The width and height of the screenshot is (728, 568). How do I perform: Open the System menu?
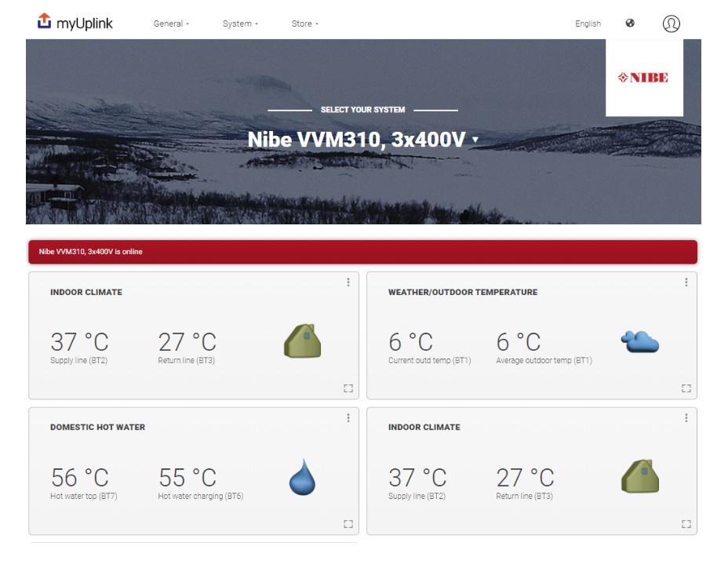tap(240, 24)
